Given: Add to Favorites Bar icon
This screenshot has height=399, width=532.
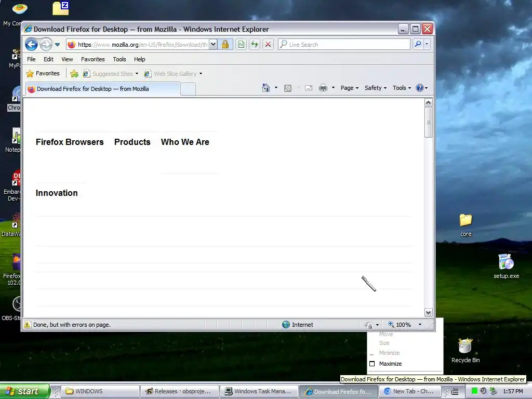Looking at the screenshot, I should click(74, 73).
